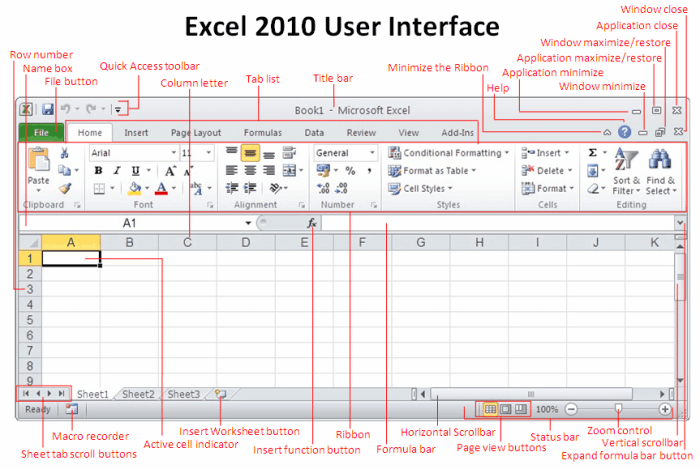Viewport: 700px width, 469px height.
Task: Toggle Bold formatting
Action: point(98,170)
